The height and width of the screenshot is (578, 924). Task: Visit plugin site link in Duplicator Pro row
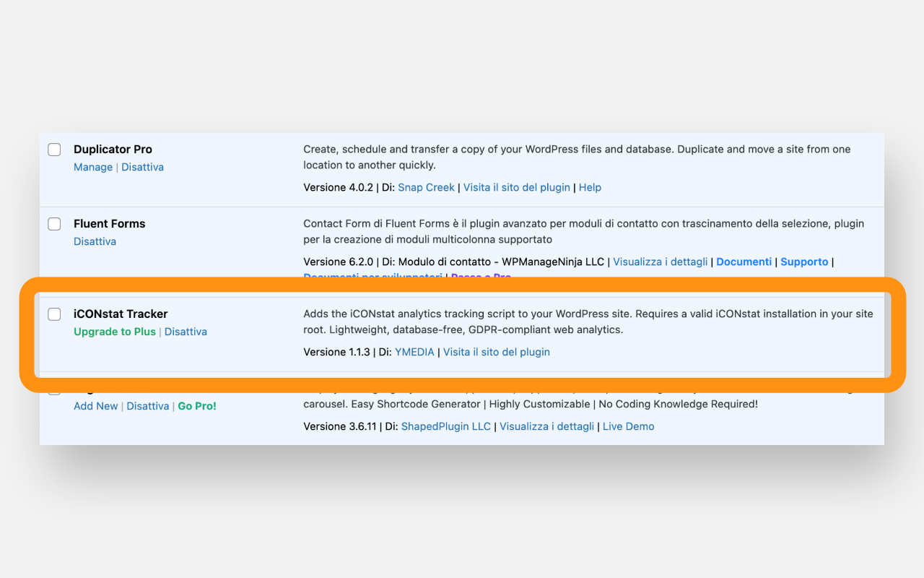coord(517,187)
